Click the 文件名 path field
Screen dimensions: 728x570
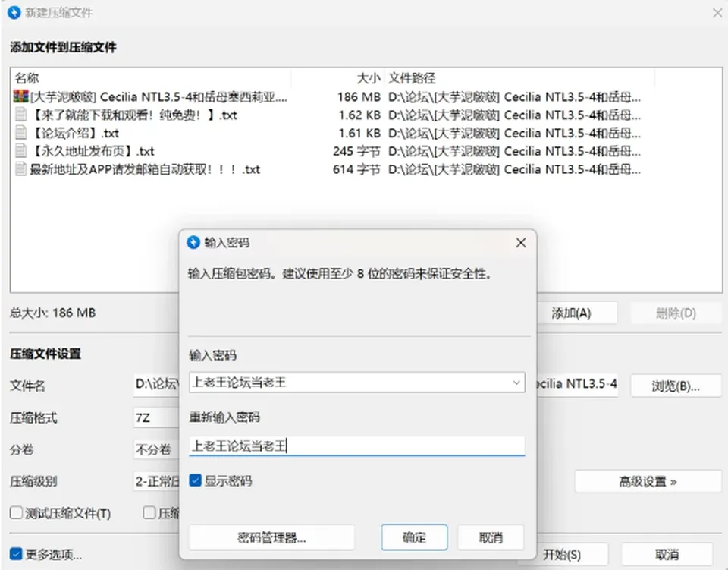coord(156,385)
